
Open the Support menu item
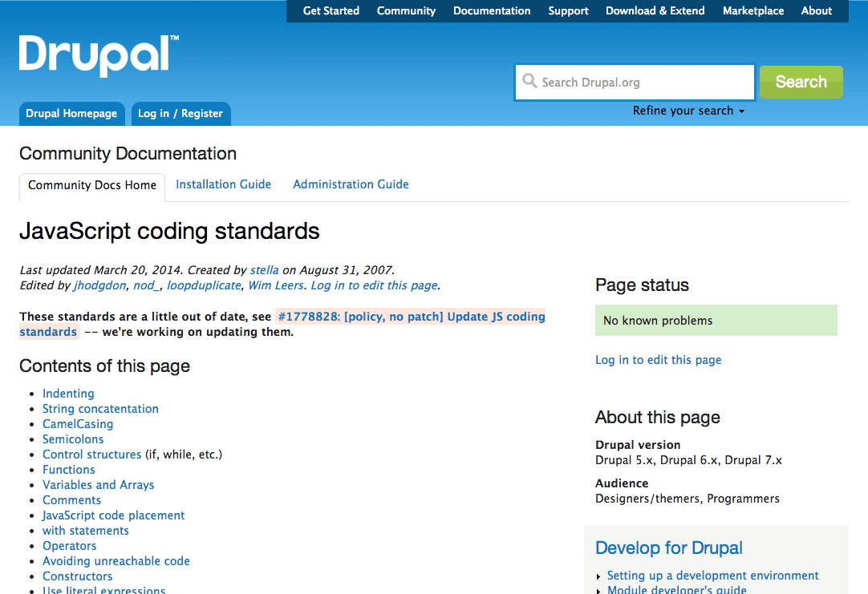[x=568, y=10]
